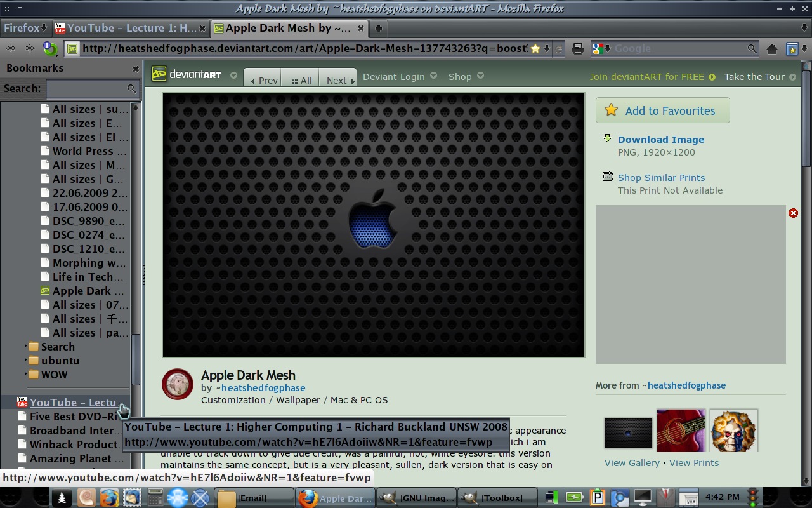
Task: Open the calculator launcher in taskbar
Action: click(x=155, y=498)
